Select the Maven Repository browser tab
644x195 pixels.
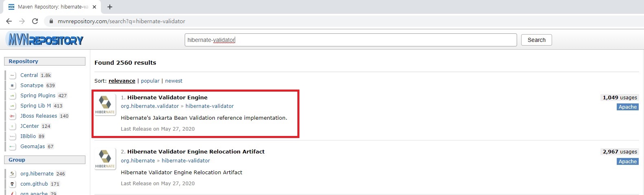(52, 7)
